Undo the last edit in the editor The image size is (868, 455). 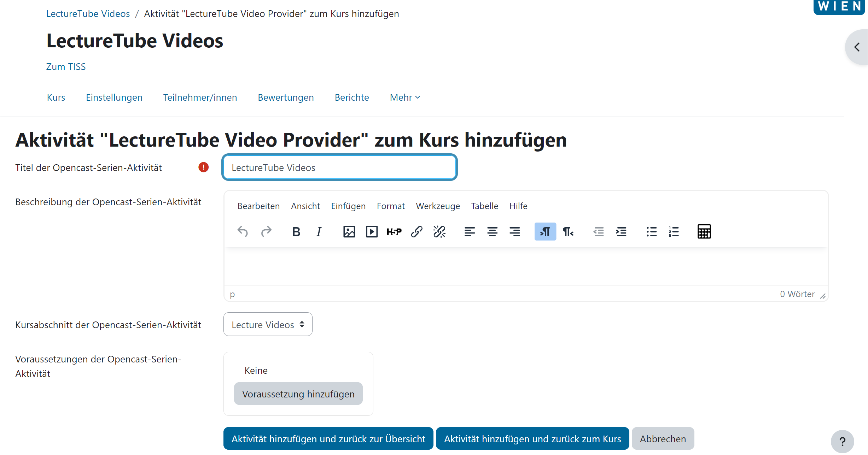click(x=243, y=232)
